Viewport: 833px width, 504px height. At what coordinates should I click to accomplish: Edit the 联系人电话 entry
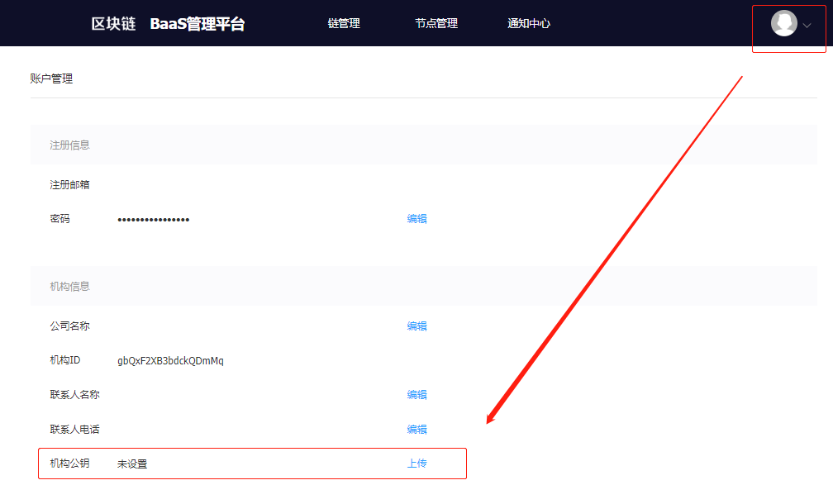point(416,430)
